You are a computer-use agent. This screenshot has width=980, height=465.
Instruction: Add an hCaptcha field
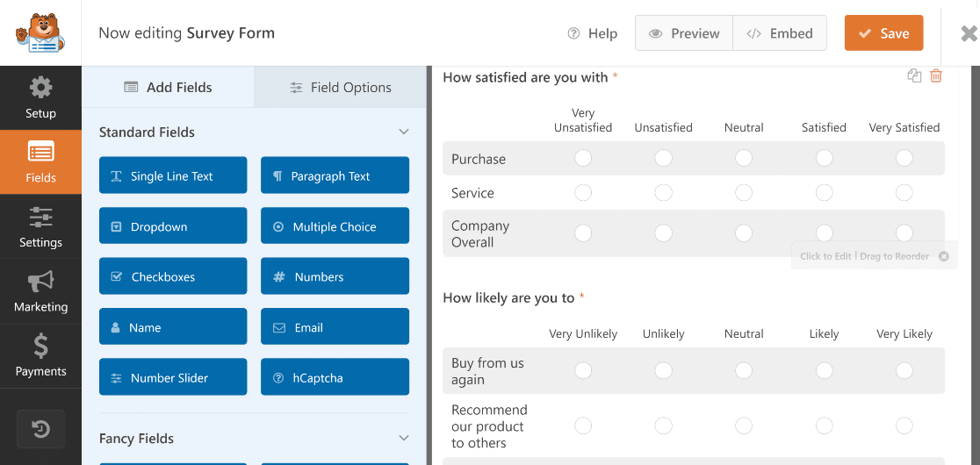(335, 377)
